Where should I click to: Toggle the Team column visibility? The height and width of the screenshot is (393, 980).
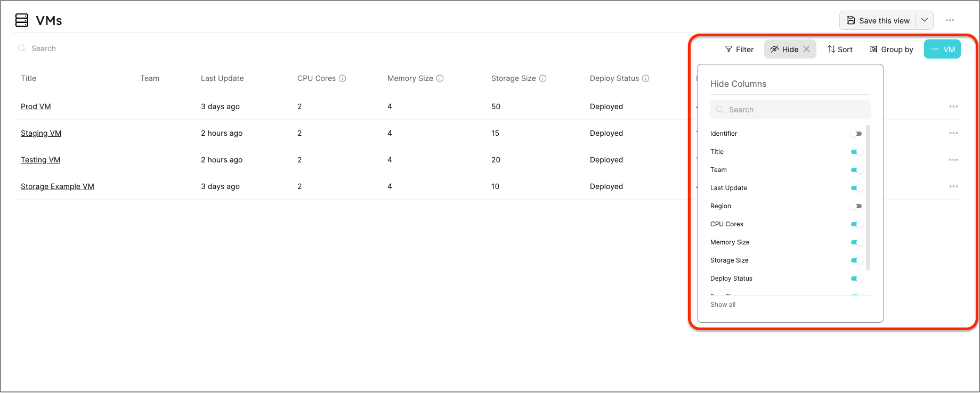[x=856, y=170]
